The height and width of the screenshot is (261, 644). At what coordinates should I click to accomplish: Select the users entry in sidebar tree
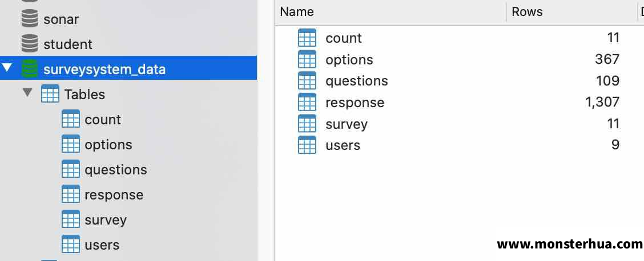tap(102, 244)
